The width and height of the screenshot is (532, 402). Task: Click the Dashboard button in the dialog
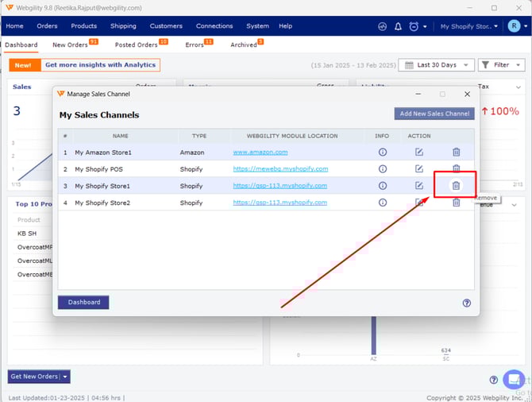83,303
